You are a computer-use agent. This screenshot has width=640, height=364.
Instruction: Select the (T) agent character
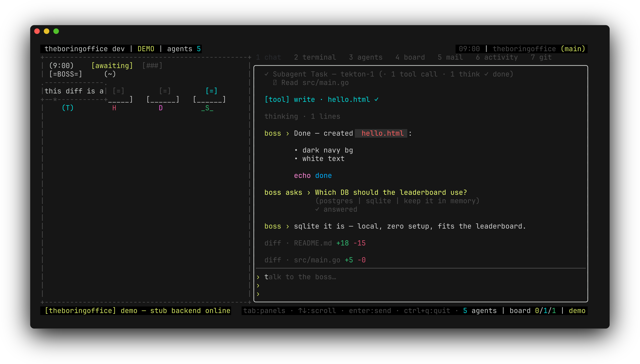pos(68,108)
